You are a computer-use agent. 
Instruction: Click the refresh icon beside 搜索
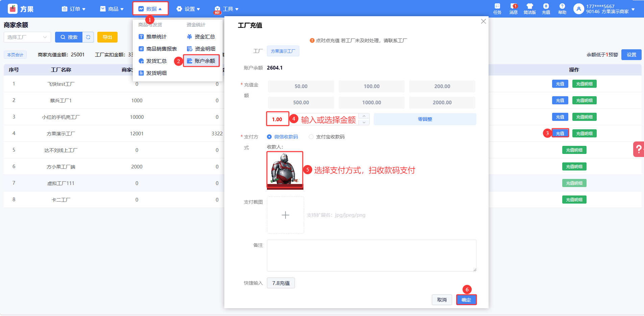click(x=88, y=37)
